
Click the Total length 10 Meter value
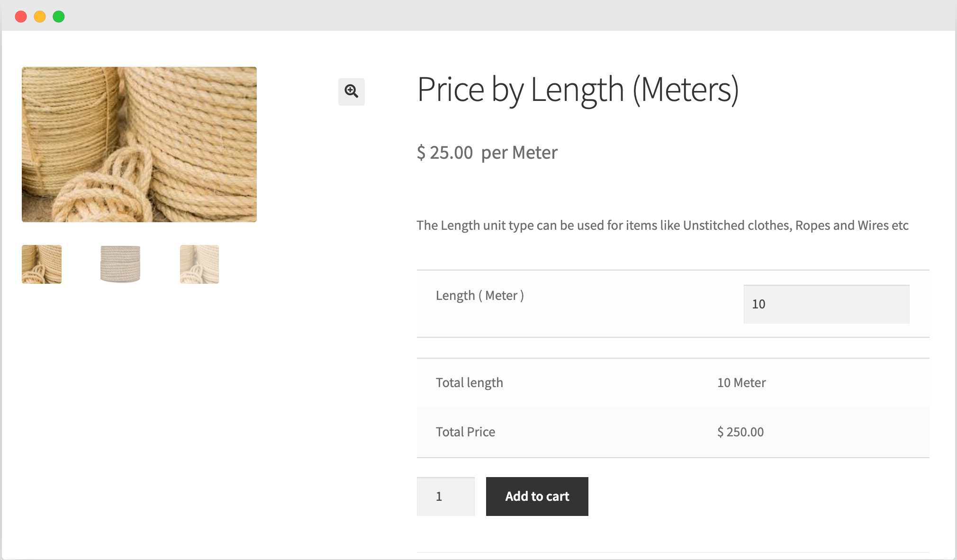[x=741, y=382]
